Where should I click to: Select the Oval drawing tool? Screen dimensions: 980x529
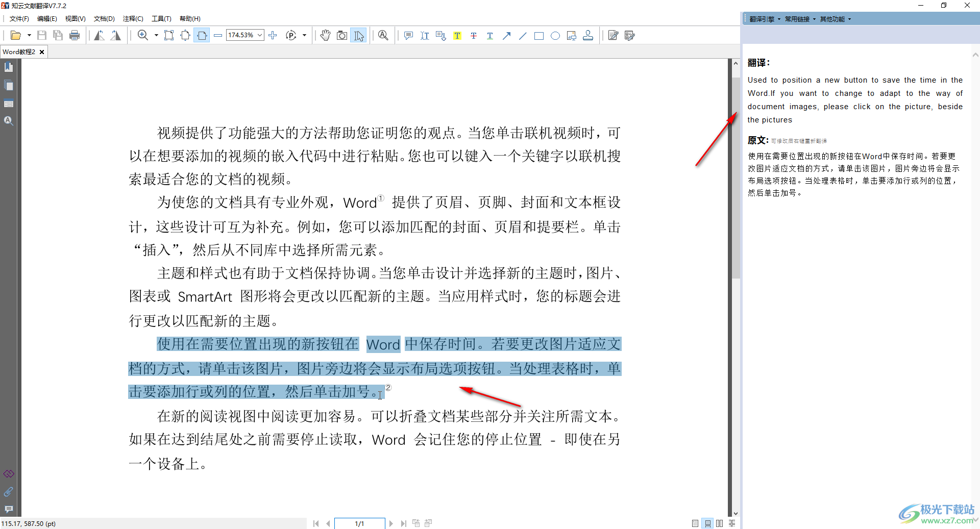555,35
